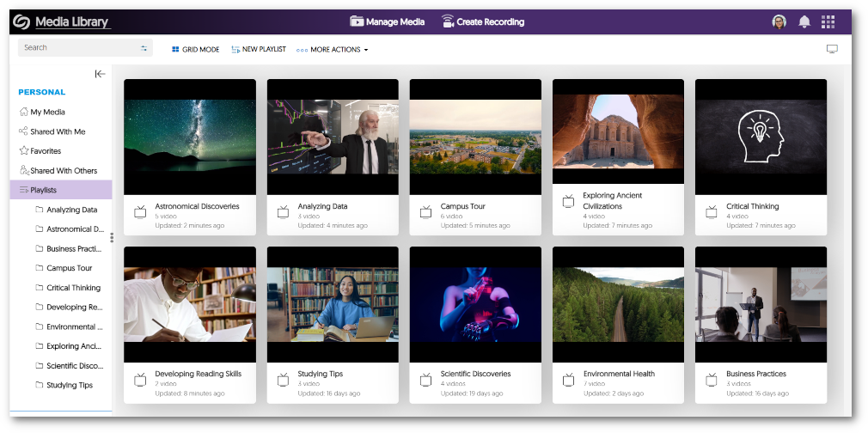Open Analyzing Data folder in sidebar
The image size is (868, 433).
[x=66, y=210]
